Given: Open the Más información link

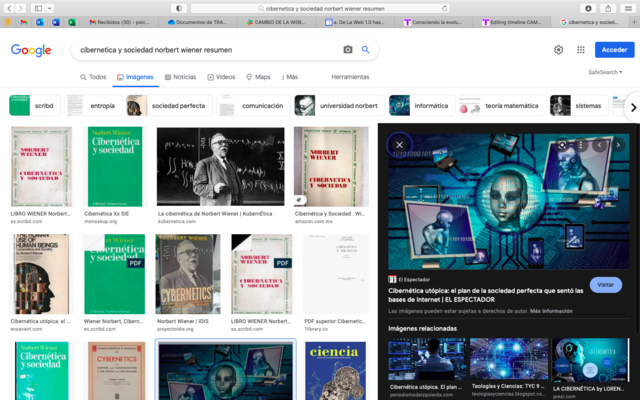Looking at the screenshot, I should point(551,311).
